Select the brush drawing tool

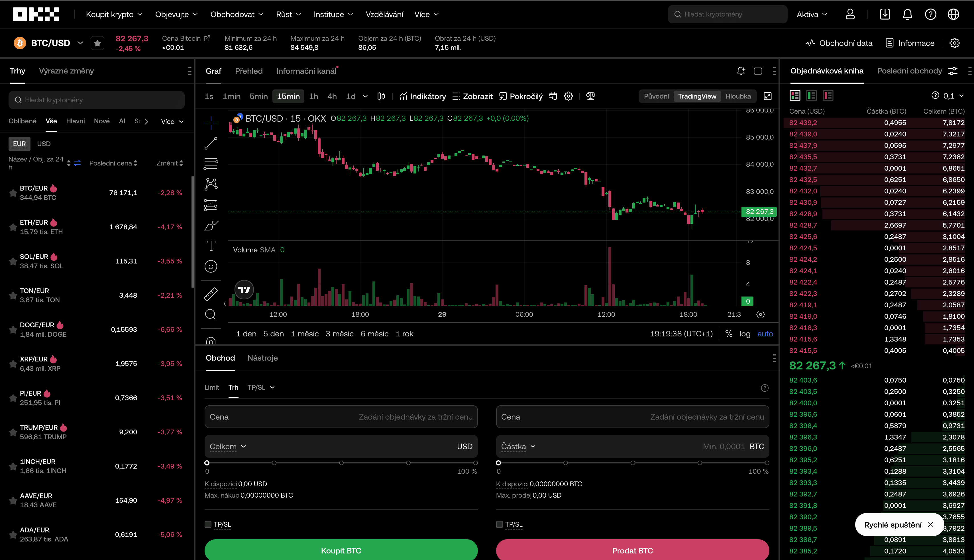211,225
